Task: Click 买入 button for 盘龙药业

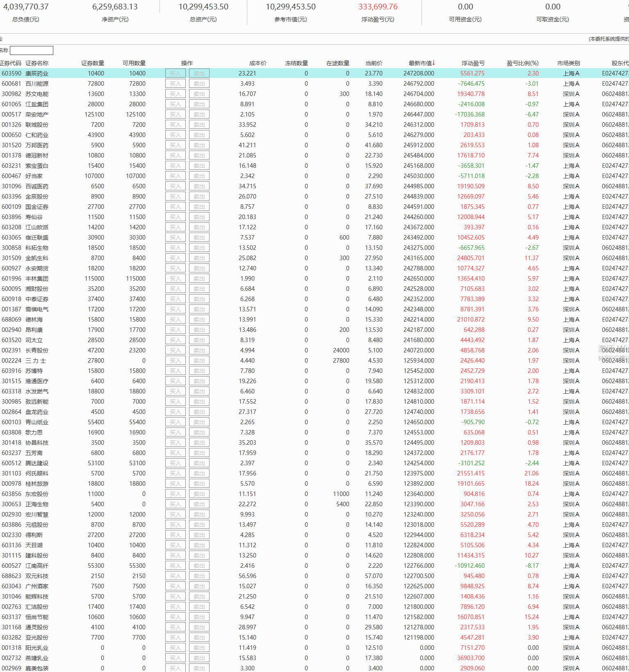Action: (x=175, y=412)
